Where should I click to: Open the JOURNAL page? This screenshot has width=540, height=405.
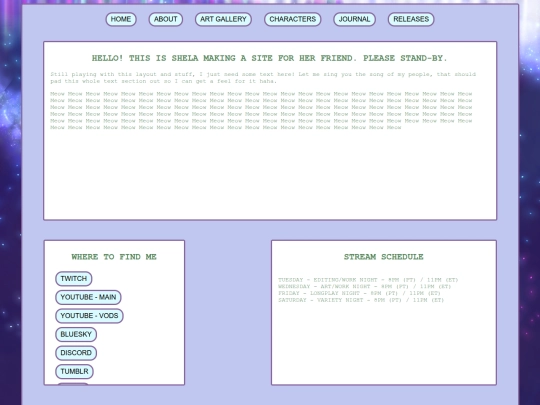(354, 19)
